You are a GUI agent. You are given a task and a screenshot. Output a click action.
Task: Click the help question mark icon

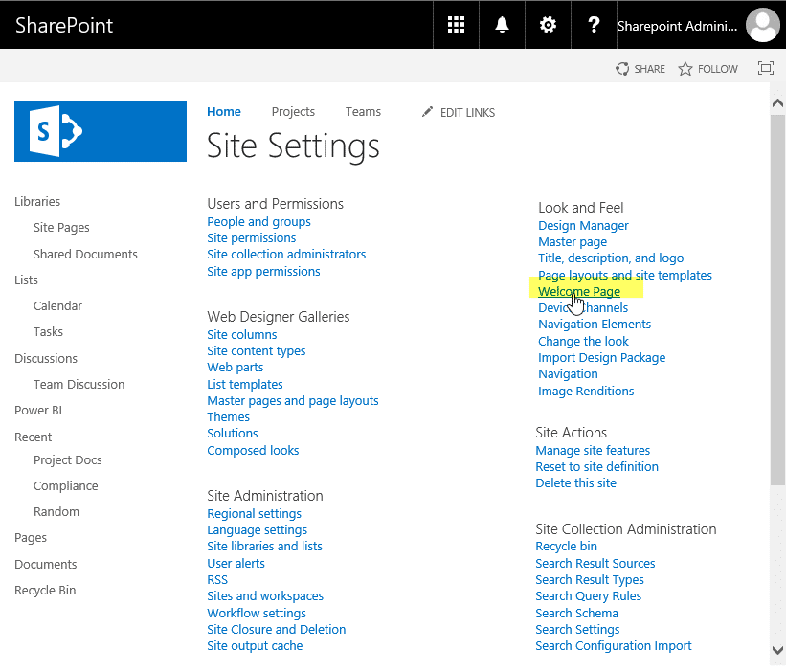[x=594, y=25]
